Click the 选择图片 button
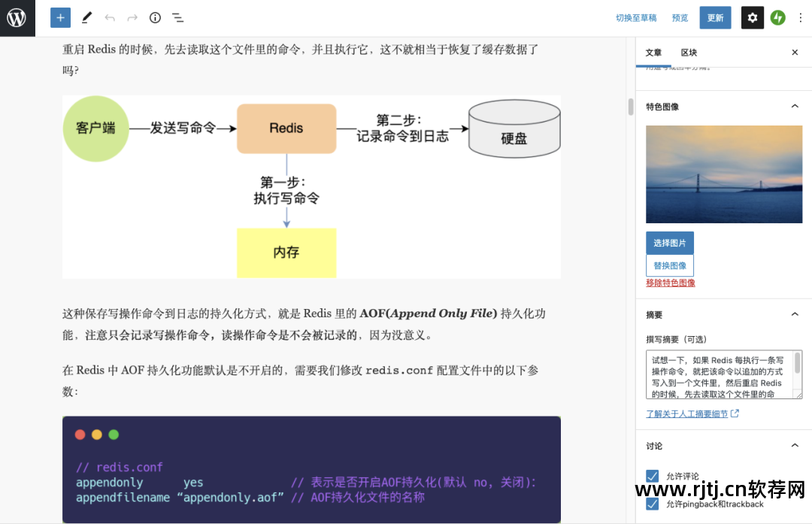Viewport: 812px width, 524px height. (670, 243)
